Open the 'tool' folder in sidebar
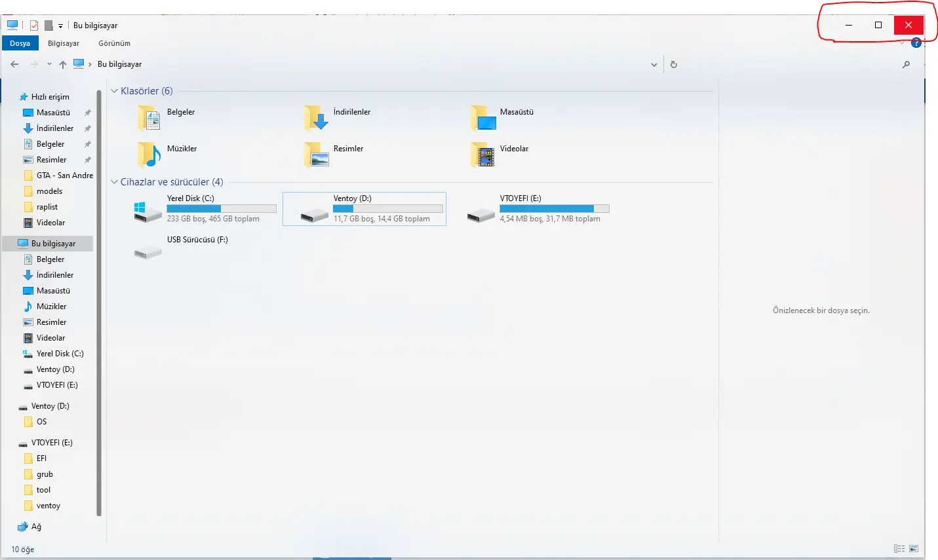 tap(43, 490)
